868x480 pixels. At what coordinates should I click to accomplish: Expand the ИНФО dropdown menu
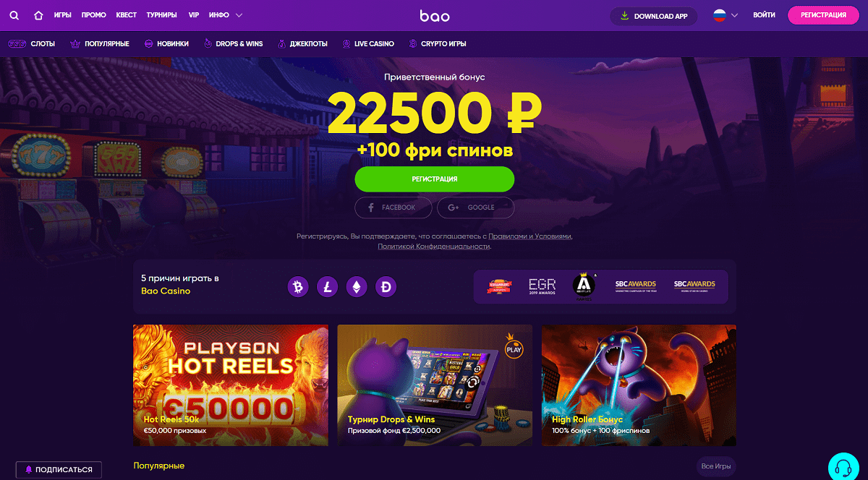point(225,15)
